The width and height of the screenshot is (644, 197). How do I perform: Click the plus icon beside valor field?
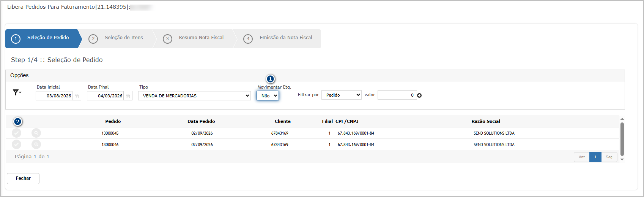[419, 95]
